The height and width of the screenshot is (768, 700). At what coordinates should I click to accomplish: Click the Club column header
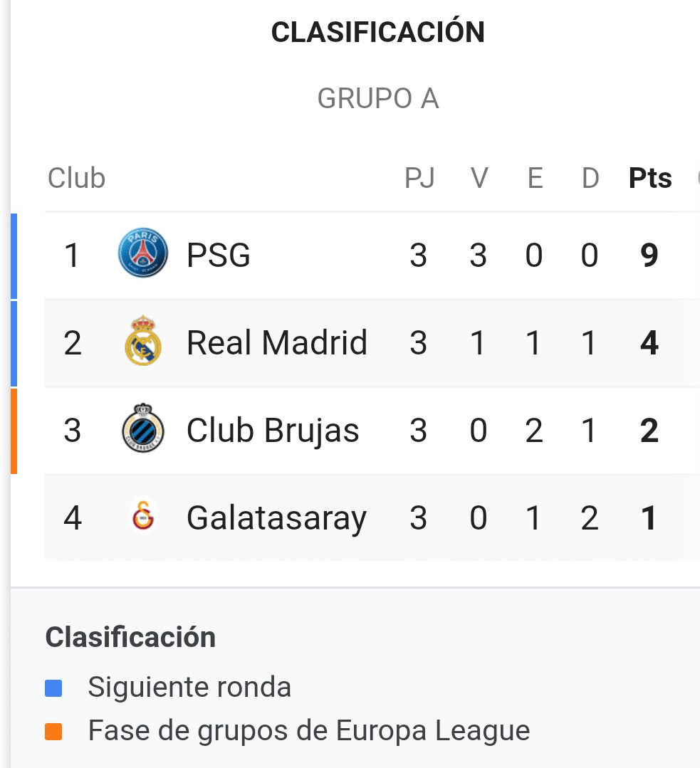point(76,178)
